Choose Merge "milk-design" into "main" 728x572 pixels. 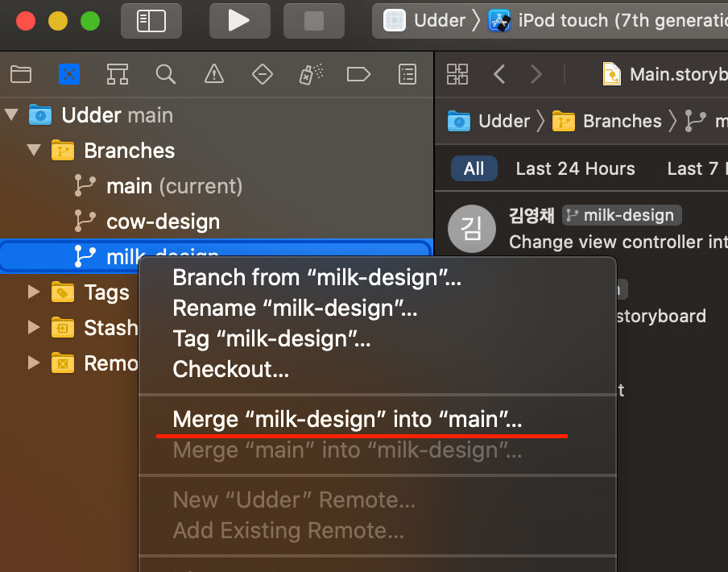378,419
